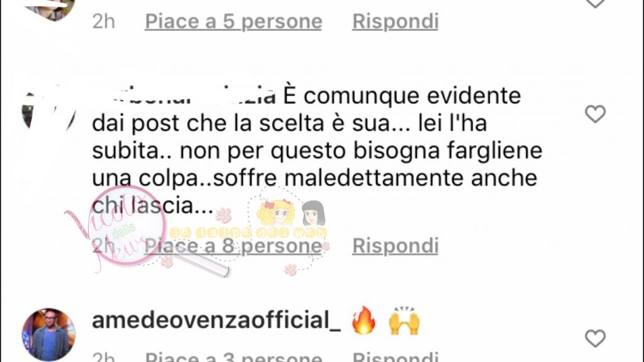
Task: View 'Piace a 8 persone' likes list
Action: point(233,246)
